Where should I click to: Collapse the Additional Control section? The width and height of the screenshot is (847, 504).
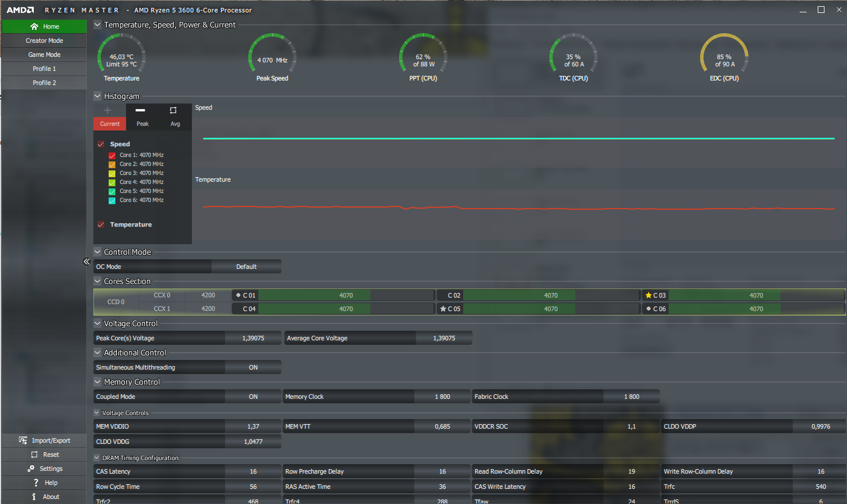click(97, 353)
